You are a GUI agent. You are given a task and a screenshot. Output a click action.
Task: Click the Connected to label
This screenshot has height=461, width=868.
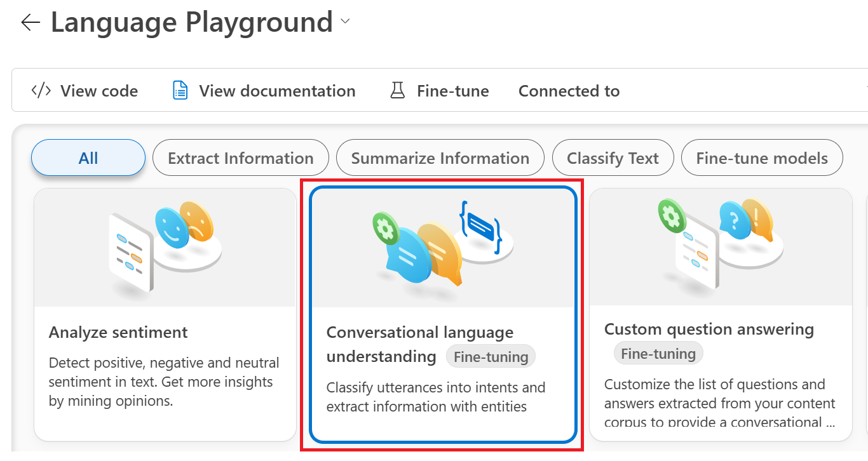tap(569, 91)
